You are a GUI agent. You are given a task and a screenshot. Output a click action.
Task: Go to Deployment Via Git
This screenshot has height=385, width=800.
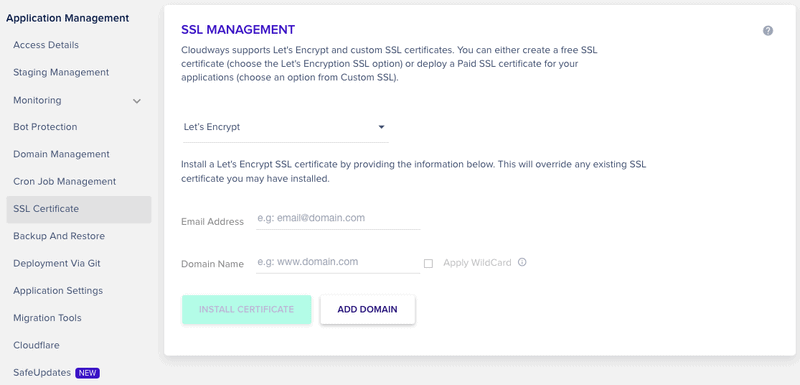point(57,264)
